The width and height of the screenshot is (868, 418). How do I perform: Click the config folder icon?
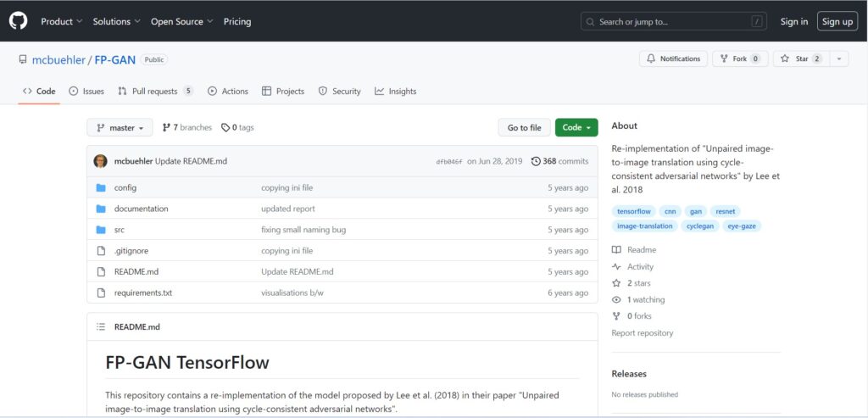101,187
